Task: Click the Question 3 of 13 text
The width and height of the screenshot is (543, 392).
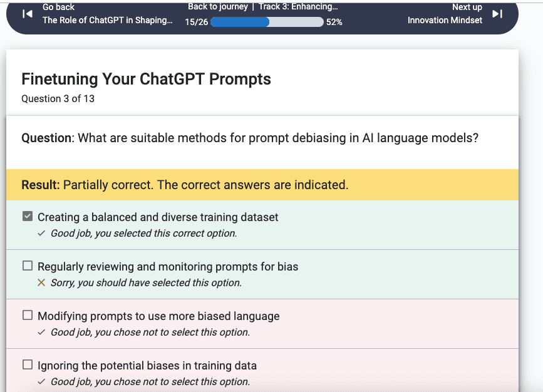Action: pos(58,99)
